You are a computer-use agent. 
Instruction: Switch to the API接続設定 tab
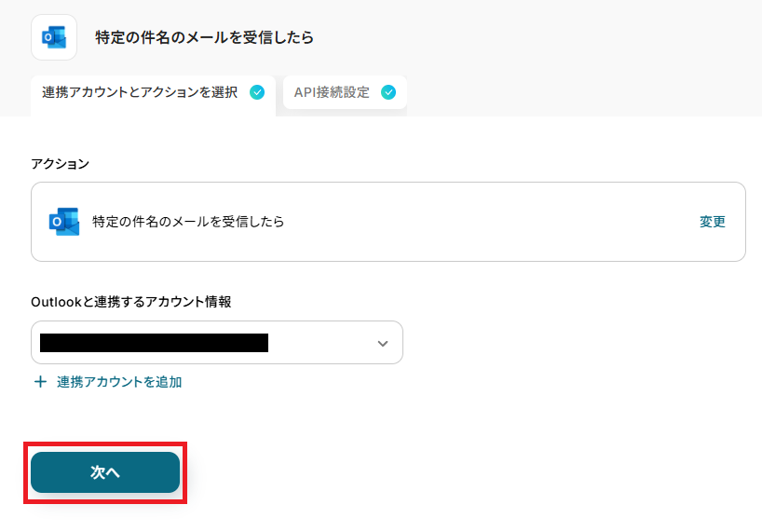[x=332, y=93]
